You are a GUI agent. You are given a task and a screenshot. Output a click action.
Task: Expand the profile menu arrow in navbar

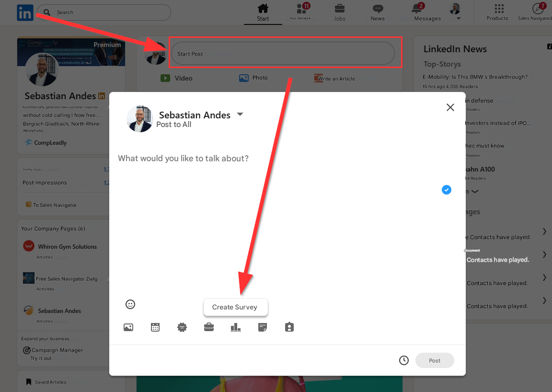pyautogui.click(x=459, y=19)
